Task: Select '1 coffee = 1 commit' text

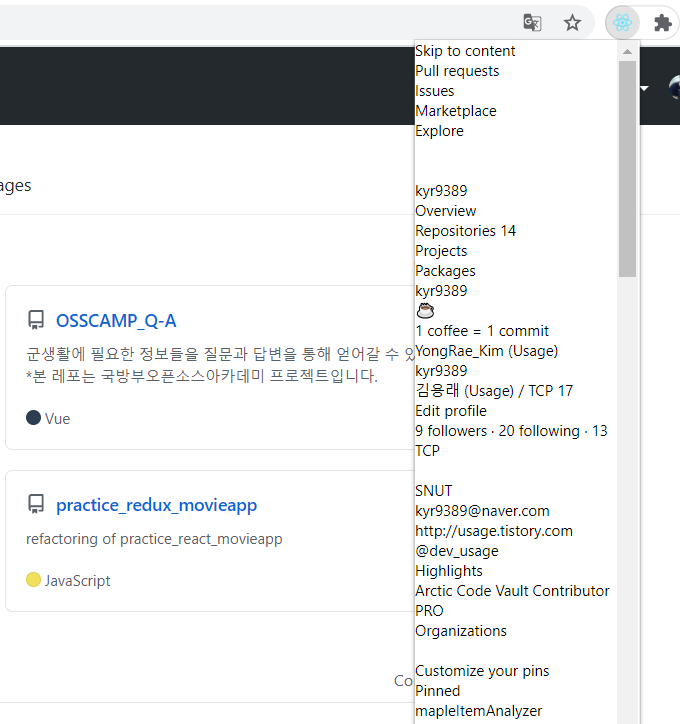Action: (x=482, y=331)
